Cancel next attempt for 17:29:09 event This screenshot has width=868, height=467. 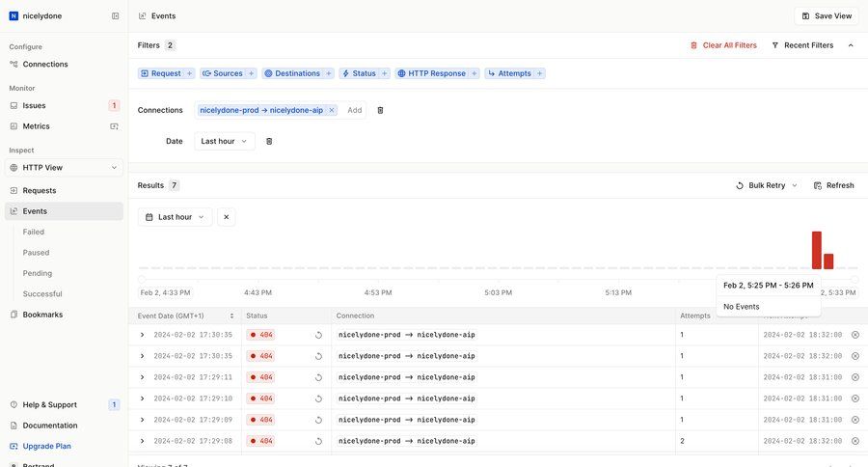pos(855,420)
